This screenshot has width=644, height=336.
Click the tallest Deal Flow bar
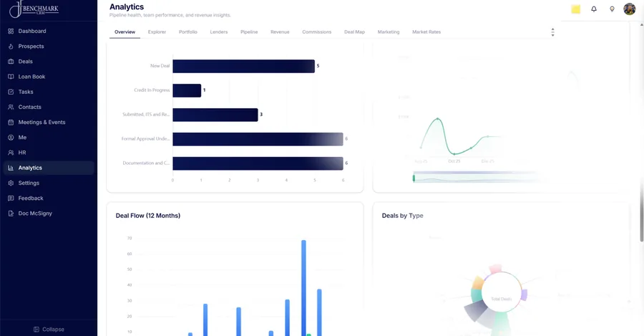pyautogui.click(x=303, y=288)
